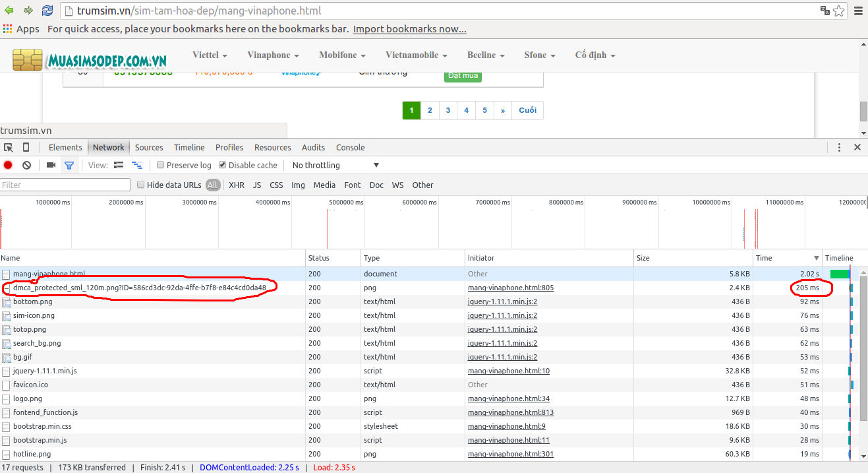The height and width of the screenshot is (473, 868).
Task: Open the Audits tab
Action: click(314, 147)
